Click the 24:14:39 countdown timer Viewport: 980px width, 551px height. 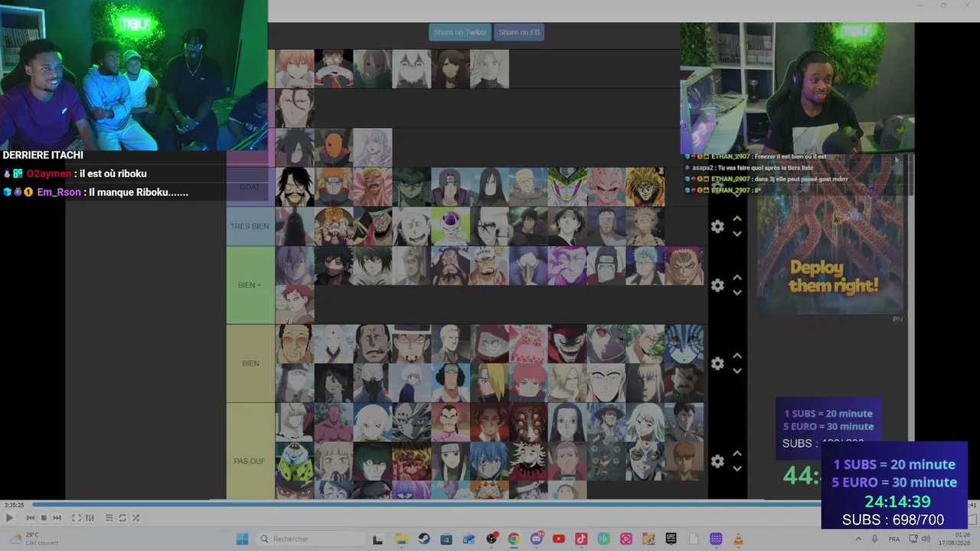pyautogui.click(x=897, y=502)
